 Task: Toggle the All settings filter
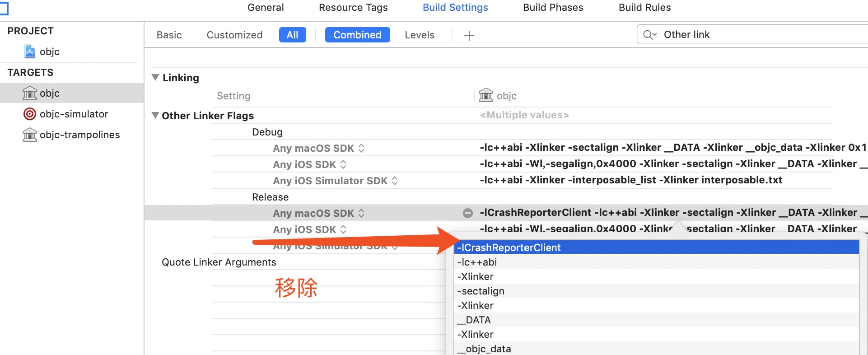coord(293,35)
